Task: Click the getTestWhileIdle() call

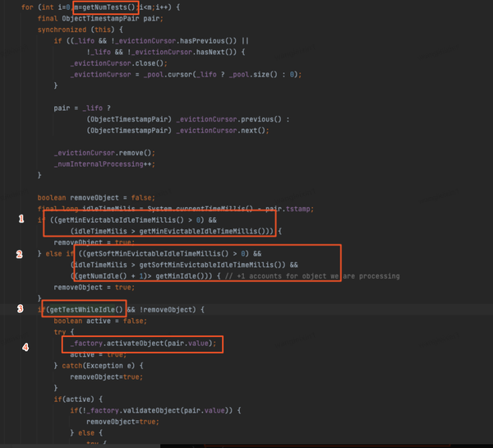Action: (x=86, y=310)
